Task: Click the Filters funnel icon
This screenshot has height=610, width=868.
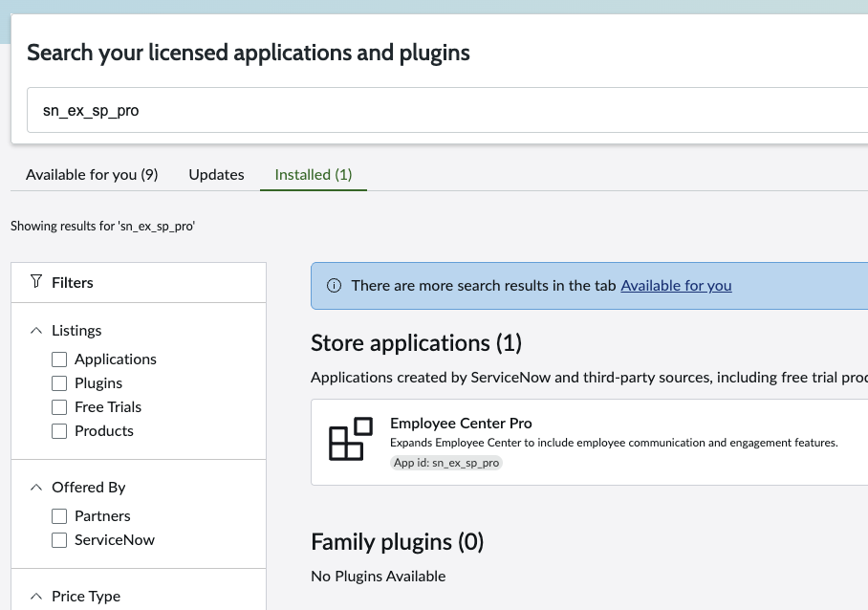Action: coord(36,282)
